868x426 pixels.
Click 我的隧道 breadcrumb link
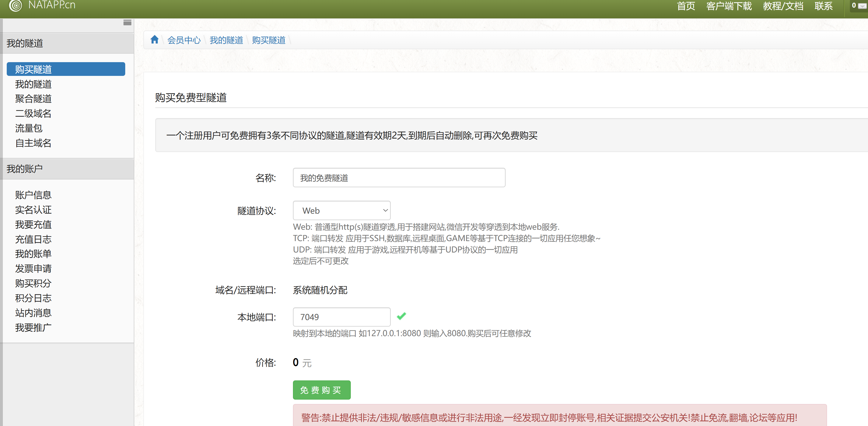[x=226, y=40]
